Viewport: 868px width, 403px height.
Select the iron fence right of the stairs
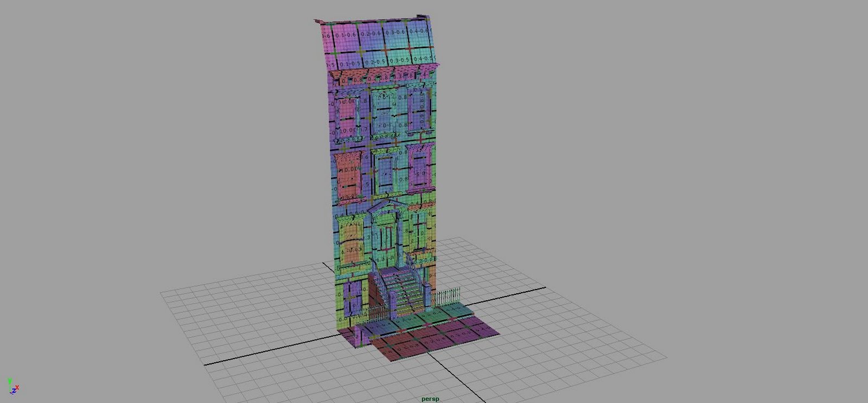click(447, 297)
